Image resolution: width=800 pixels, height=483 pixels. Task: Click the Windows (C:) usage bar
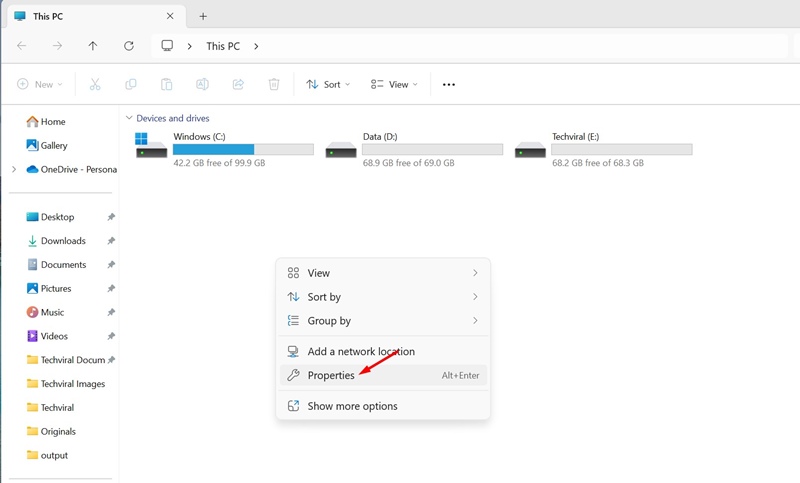click(x=243, y=149)
